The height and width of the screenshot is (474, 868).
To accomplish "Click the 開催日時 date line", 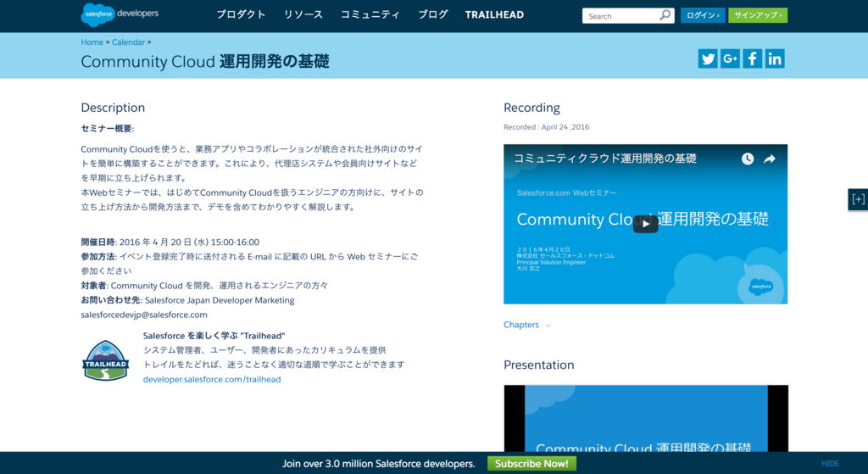I will tap(170, 242).
